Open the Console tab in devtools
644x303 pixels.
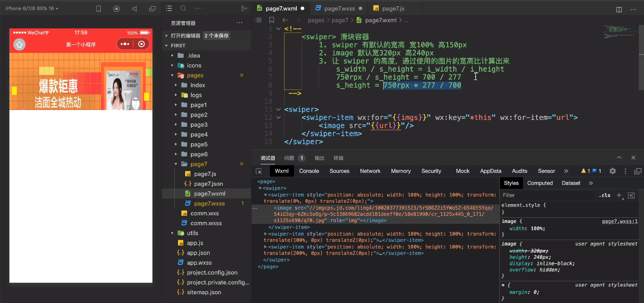pos(309,171)
